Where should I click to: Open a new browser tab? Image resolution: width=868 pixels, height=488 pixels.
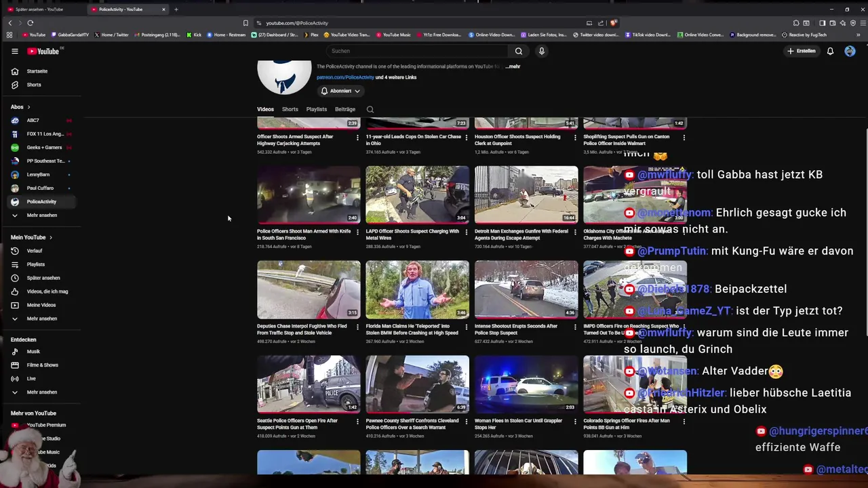point(176,9)
